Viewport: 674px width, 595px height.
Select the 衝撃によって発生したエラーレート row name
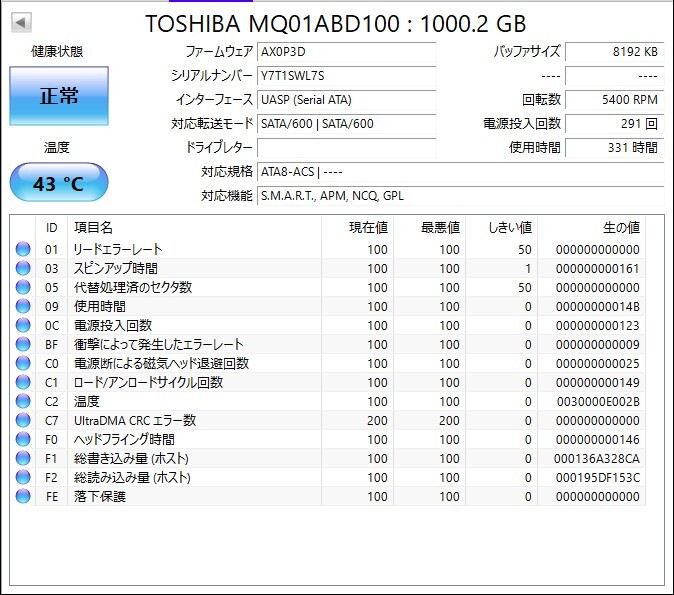[159, 344]
